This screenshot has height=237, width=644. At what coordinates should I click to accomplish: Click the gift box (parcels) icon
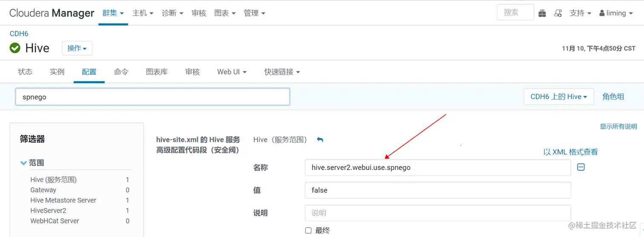tap(542, 13)
